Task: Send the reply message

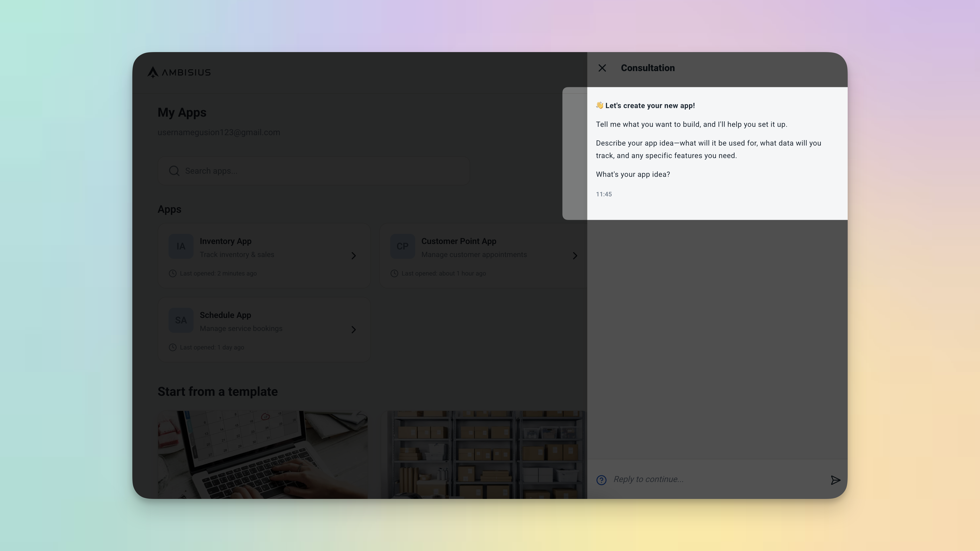Action: [x=835, y=480]
